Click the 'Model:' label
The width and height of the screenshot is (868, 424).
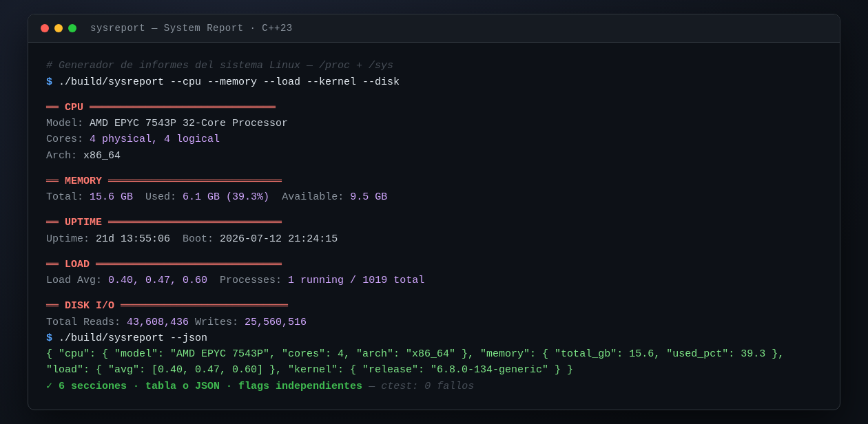pos(65,123)
